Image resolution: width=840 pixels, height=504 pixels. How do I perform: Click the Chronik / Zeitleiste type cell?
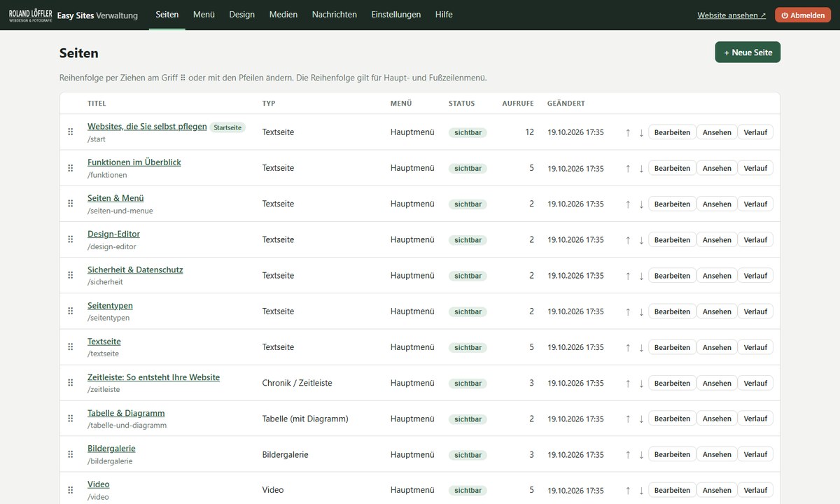[297, 383]
